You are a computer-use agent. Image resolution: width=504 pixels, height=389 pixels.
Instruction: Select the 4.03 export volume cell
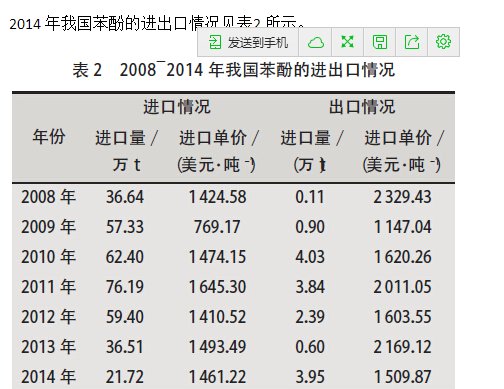click(310, 257)
